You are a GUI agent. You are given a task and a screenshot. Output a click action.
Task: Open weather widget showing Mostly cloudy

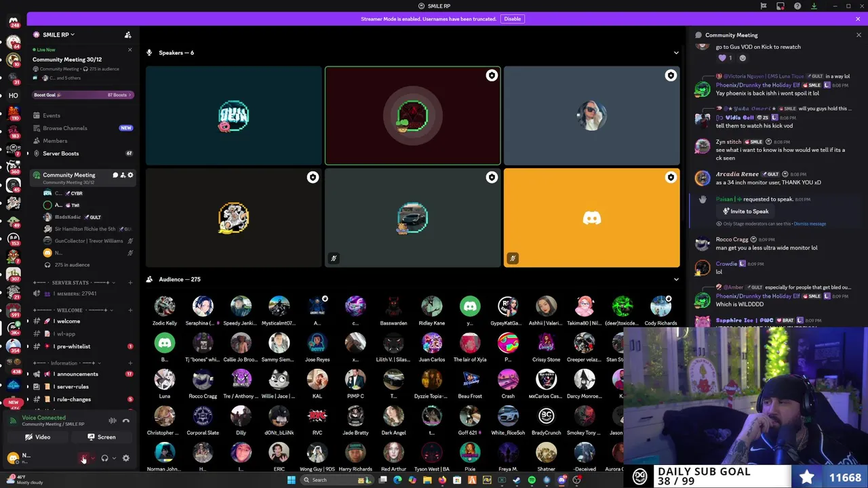(24, 480)
